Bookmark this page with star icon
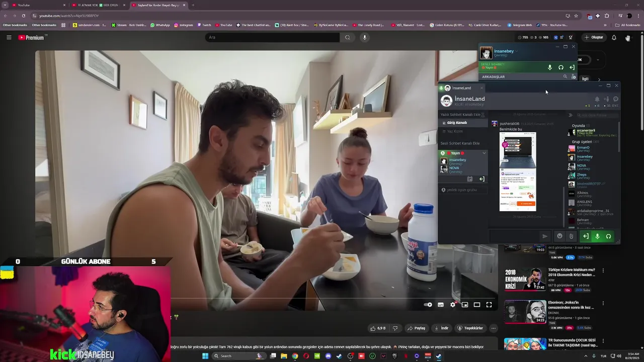Screen dimensions: 644x362 576,16
